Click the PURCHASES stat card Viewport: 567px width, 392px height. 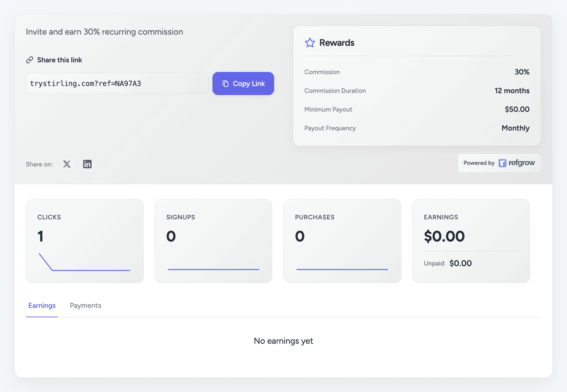[342, 241]
